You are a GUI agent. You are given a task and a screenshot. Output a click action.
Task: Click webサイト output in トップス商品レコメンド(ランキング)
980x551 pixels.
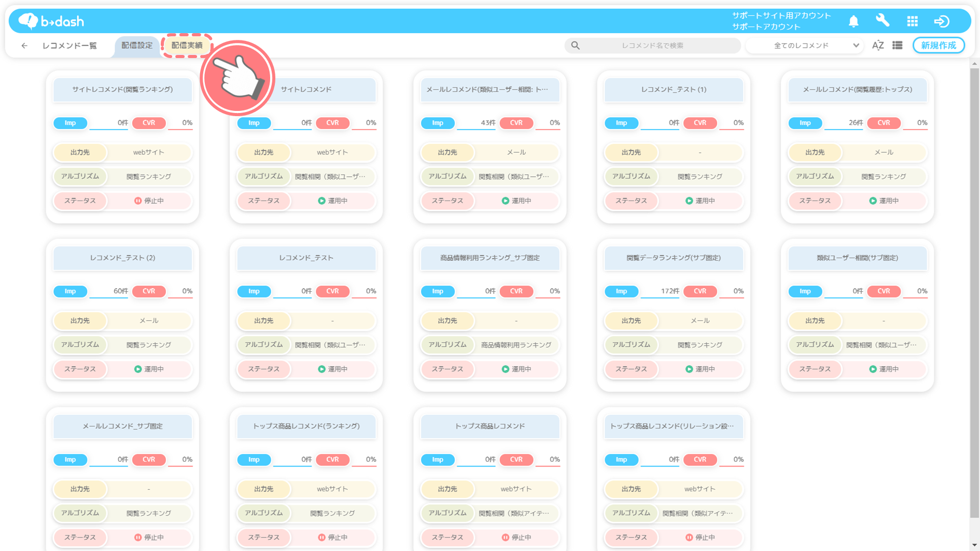332,489
